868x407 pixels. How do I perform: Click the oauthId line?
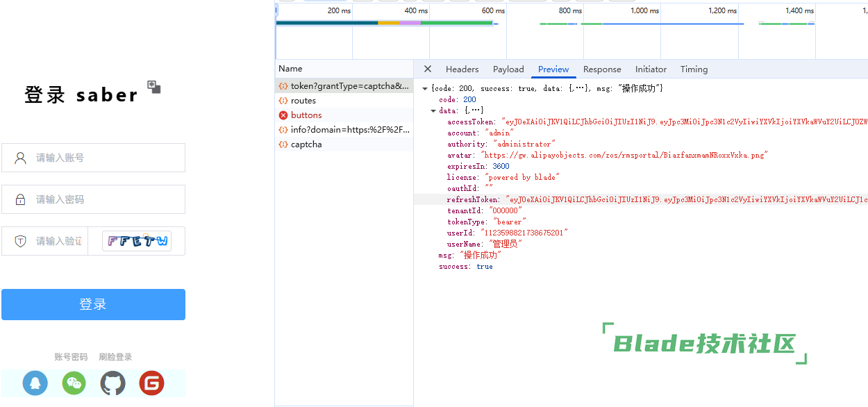pos(470,188)
